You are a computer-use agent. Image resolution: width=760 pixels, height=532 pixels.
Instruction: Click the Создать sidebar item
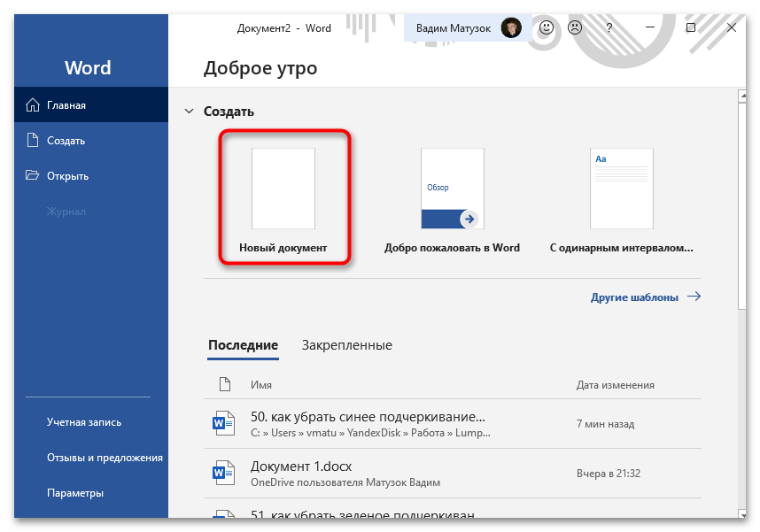pyautogui.click(x=91, y=141)
